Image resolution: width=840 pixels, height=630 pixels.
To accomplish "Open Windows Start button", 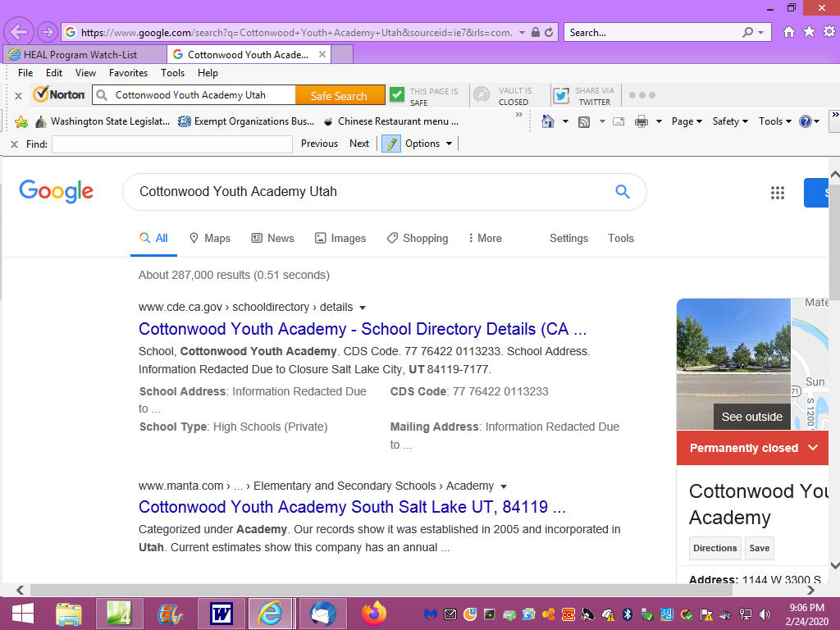I will pos(22,614).
